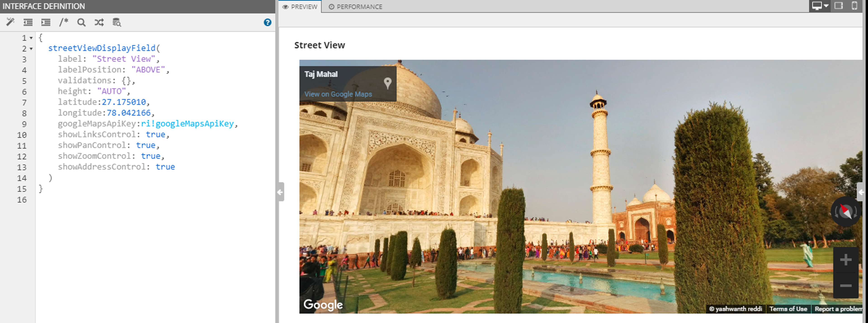Screen dimensions: 868x323
Task: Click true value of showZoomControl
Action: click(x=151, y=156)
